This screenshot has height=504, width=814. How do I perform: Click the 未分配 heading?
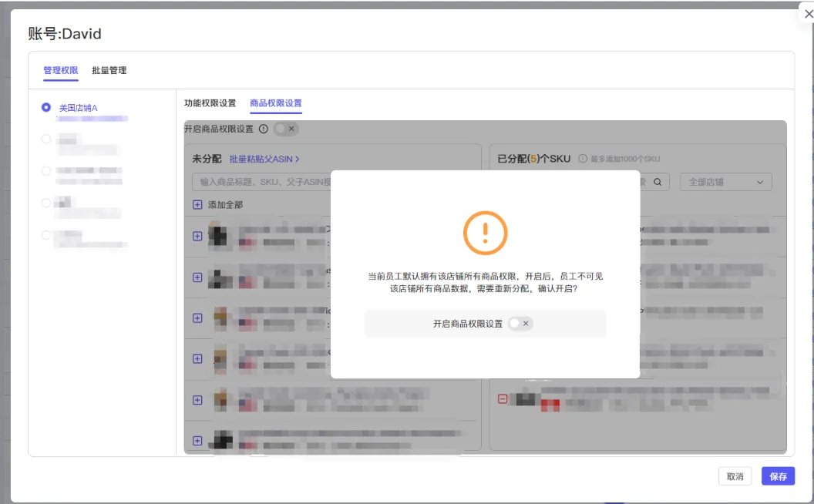tap(207, 159)
